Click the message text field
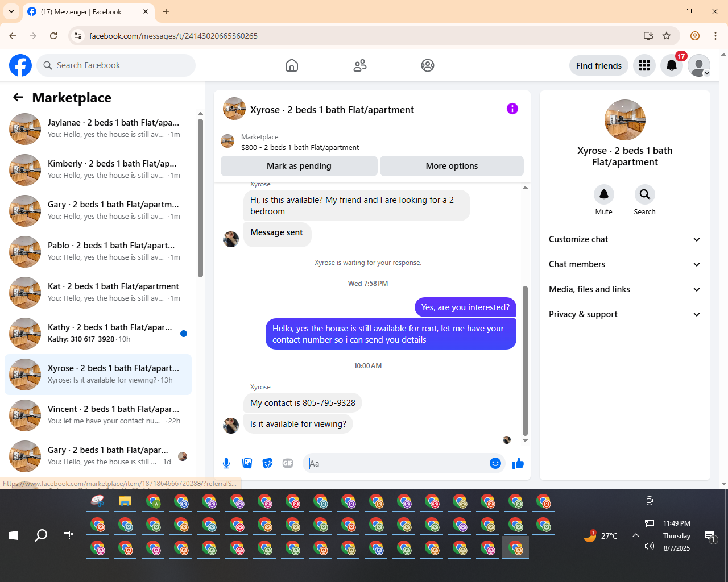The image size is (728, 582). [x=397, y=463]
